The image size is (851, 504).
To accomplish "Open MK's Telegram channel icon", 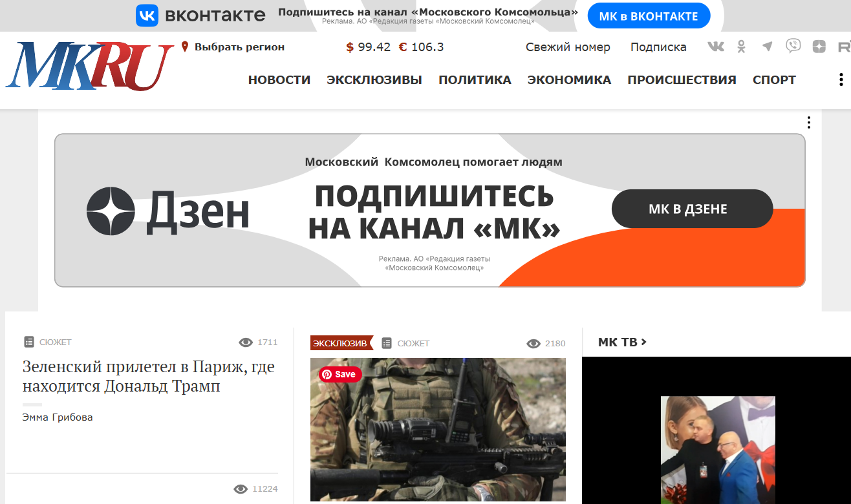I will tap(767, 46).
